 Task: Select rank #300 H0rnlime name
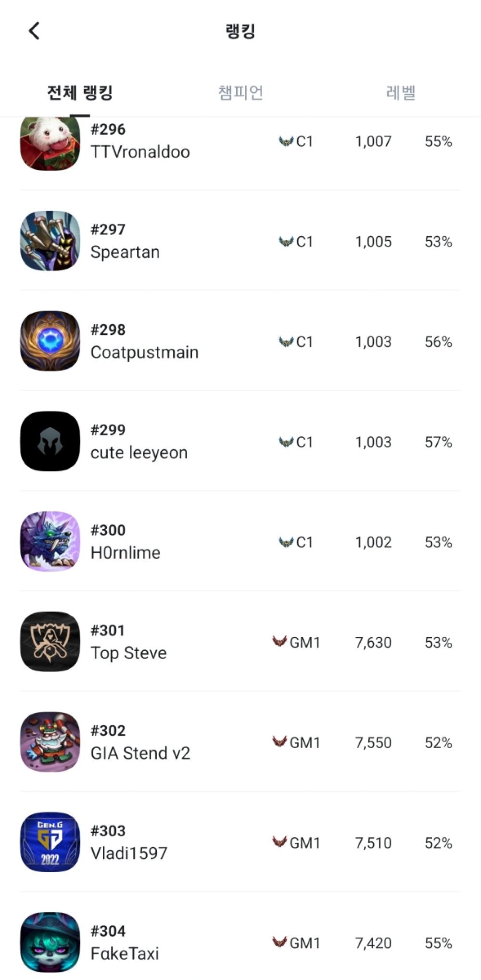coord(126,553)
